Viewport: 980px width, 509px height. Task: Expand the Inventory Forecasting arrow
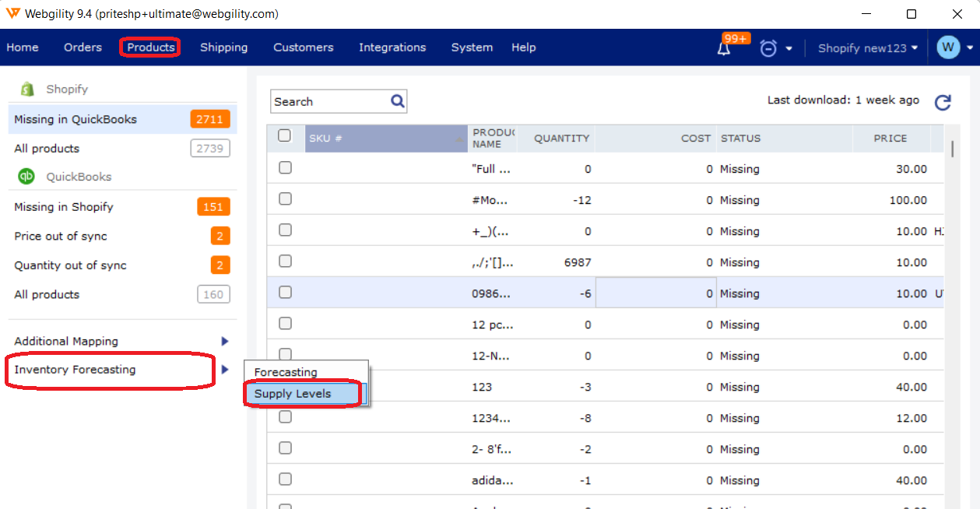(225, 370)
